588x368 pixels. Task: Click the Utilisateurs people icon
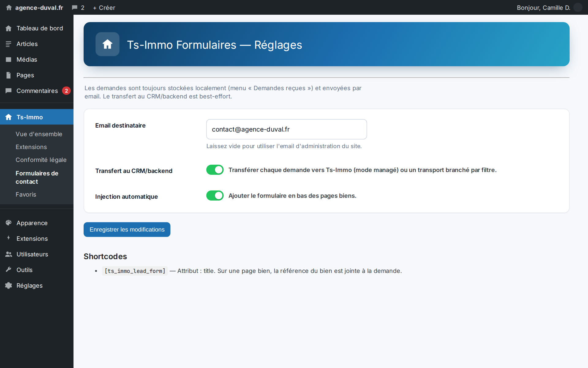pos(9,254)
